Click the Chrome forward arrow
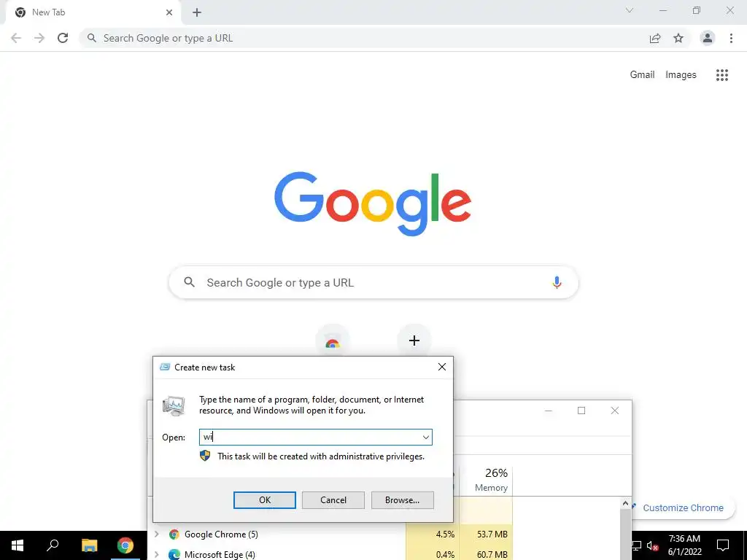747x560 pixels. [39, 38]
